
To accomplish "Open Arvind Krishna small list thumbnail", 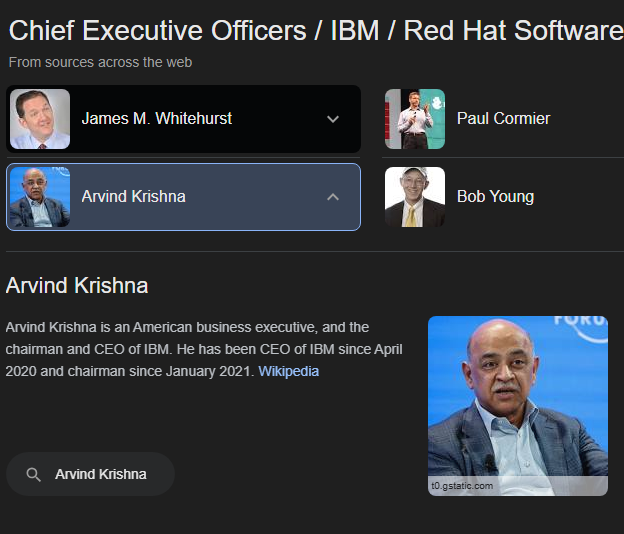I will pos(40,197).
